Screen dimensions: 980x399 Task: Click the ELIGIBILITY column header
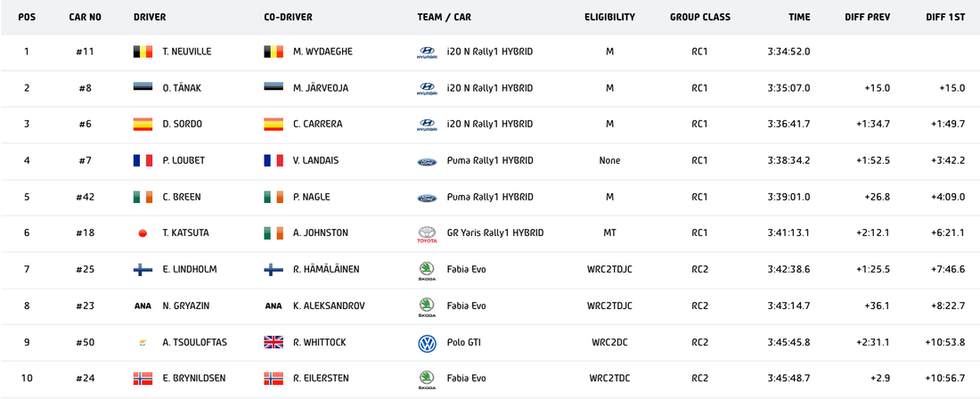click(x=609, y=17)
